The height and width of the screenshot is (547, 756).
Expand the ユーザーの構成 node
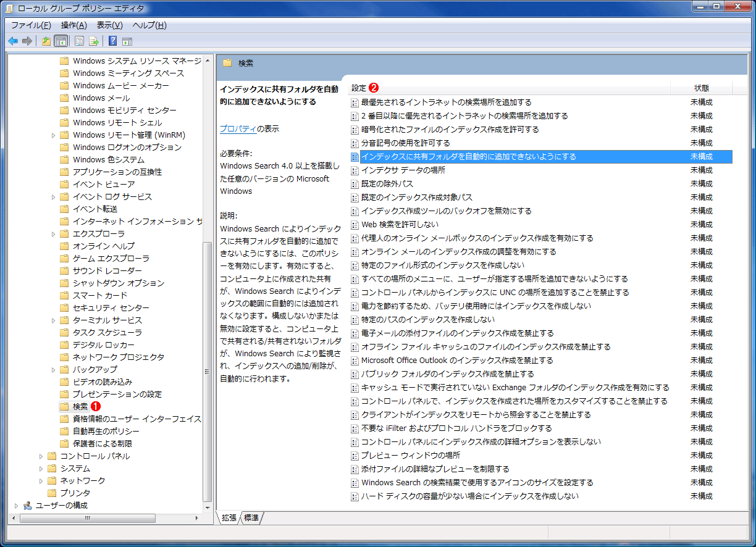pos(17,505)
